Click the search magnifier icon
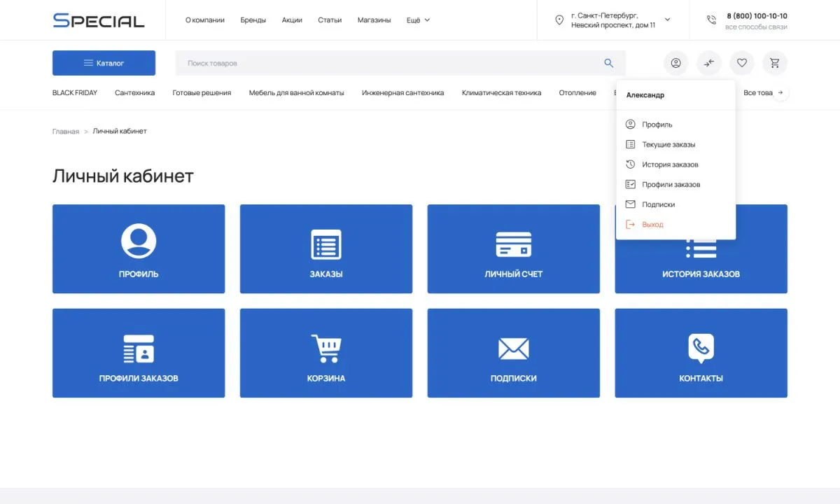 pos(608,63)
